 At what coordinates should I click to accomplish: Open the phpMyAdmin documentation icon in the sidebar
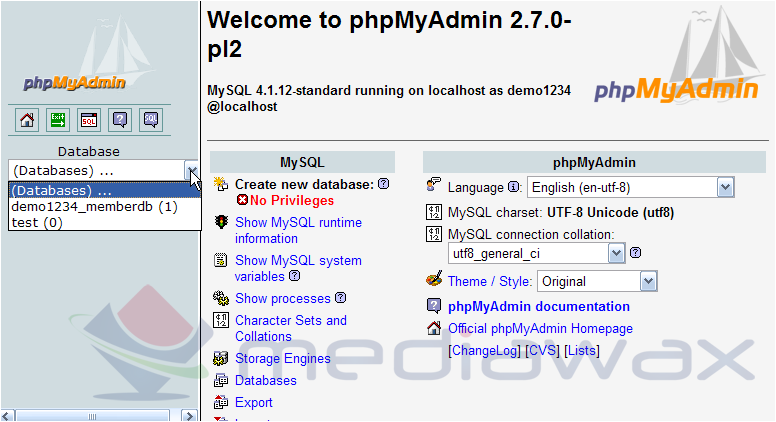coord(120,120)
